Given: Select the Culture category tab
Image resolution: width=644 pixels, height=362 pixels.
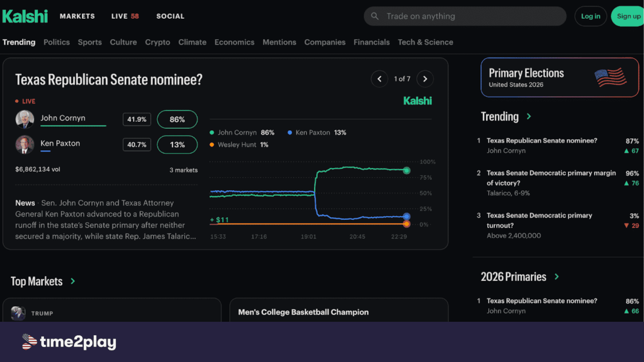Looking at the screenshot, I should [x=123, y=42].
